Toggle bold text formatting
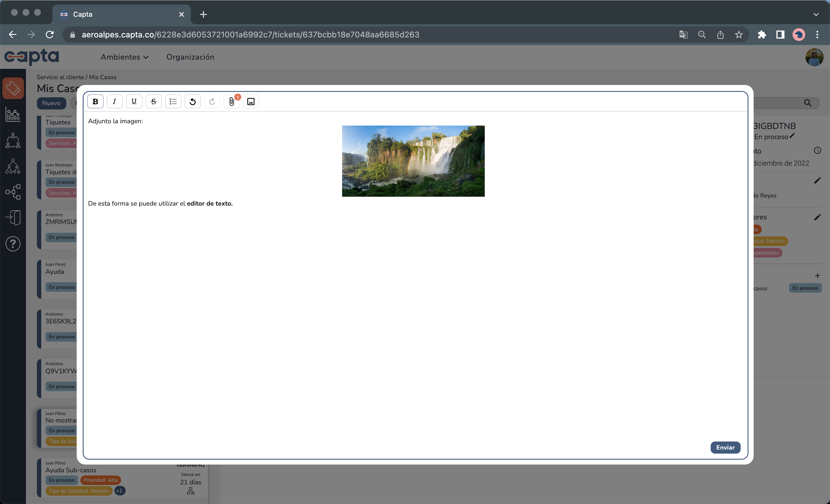Screen dimensions: 830x504 pyautogui.click(x=95, y=101)
